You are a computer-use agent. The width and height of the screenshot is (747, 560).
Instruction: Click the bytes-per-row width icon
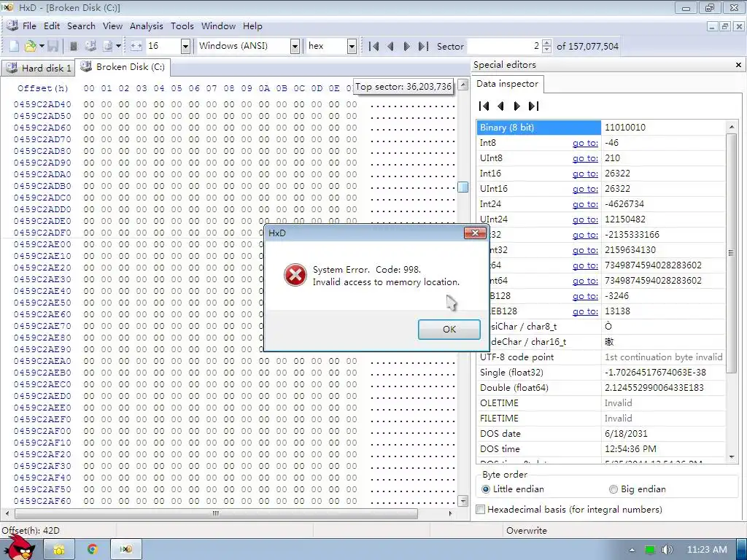(136, 46)
